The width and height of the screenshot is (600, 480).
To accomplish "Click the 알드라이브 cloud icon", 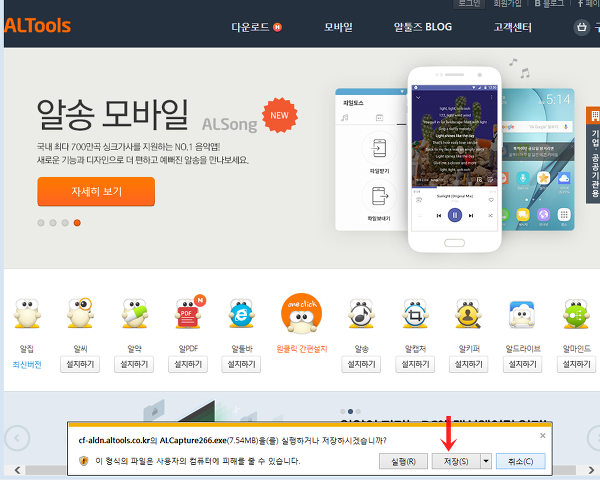I will (522, 315).
